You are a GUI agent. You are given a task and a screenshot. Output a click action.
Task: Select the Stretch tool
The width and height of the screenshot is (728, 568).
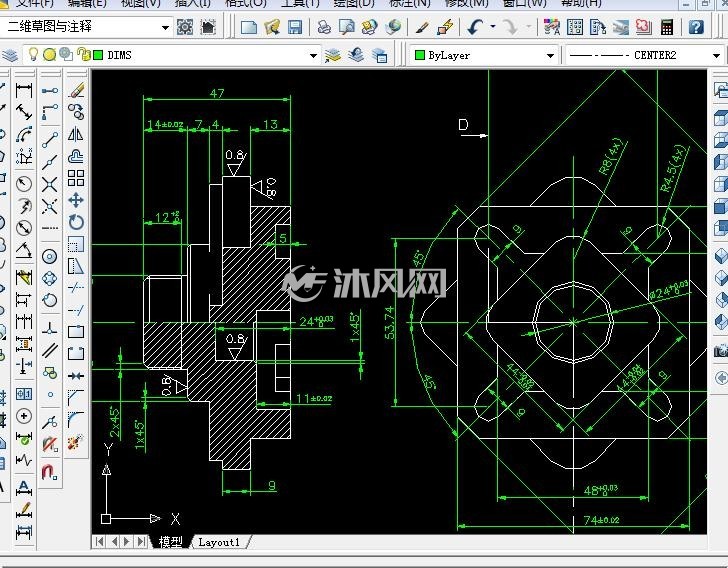(76, 266)
